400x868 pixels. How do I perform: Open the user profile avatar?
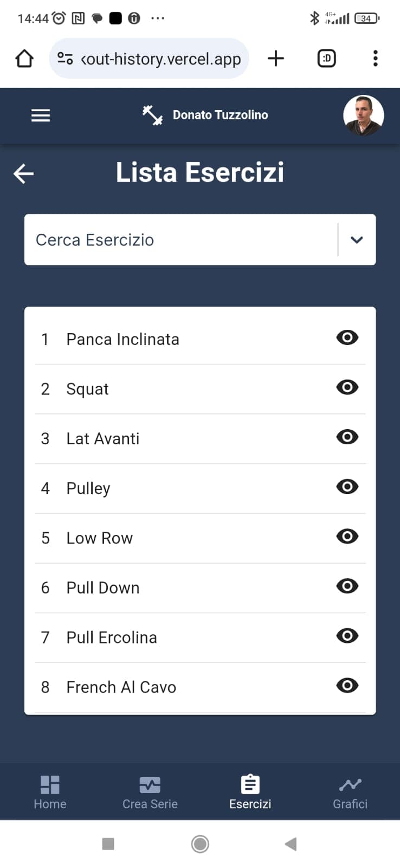click(363, 115)
